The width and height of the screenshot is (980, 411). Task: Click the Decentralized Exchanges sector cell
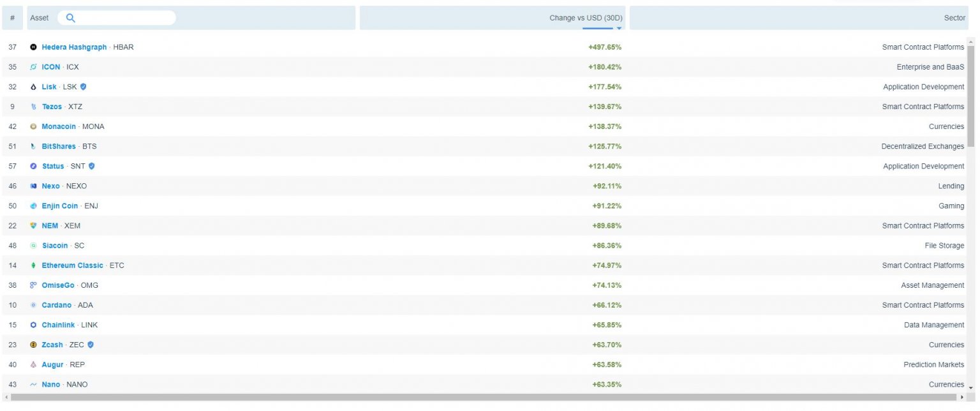(923, 146)
